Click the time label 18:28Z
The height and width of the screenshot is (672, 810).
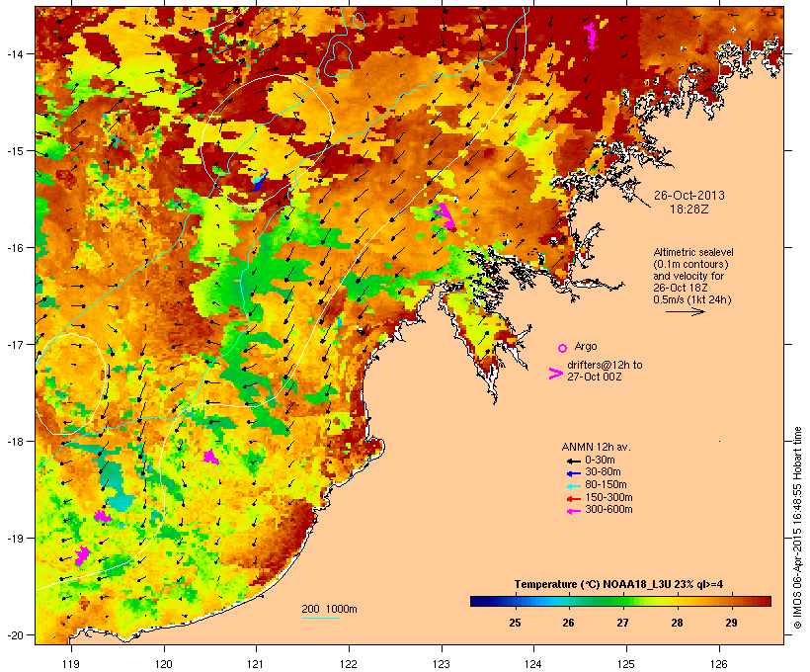[x=689, y=210]
